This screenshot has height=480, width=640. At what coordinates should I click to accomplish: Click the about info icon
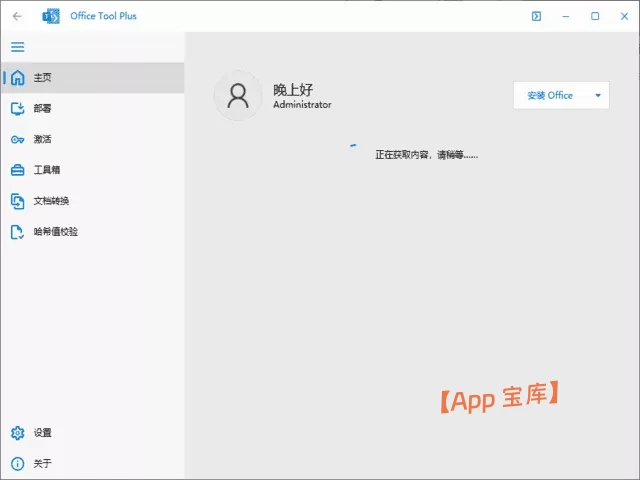click(x=18, y=463)
